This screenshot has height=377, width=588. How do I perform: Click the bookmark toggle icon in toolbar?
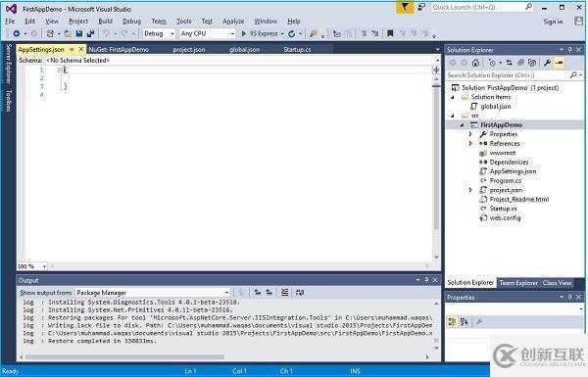(x=390, y=33)
